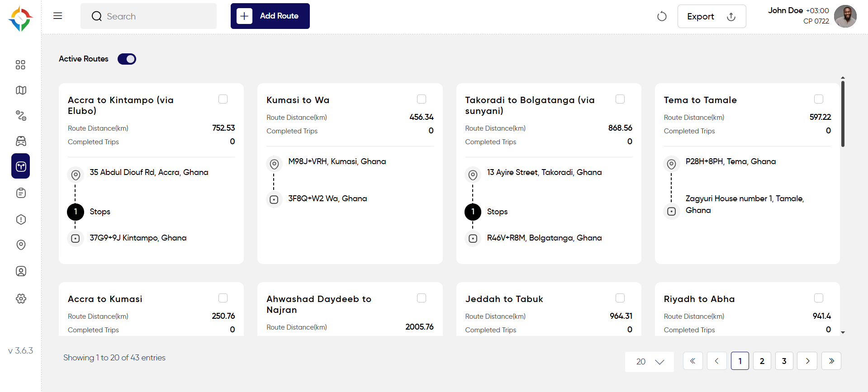Viewport: 868px width, 392px height.
Task: Go to the next page
Action: point(807,361)
